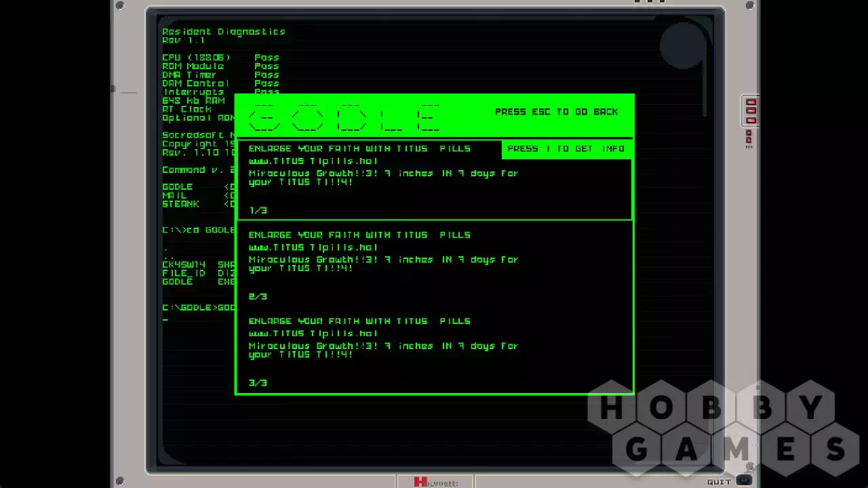Open the pills URL in result 3/3

pos(313,333)
